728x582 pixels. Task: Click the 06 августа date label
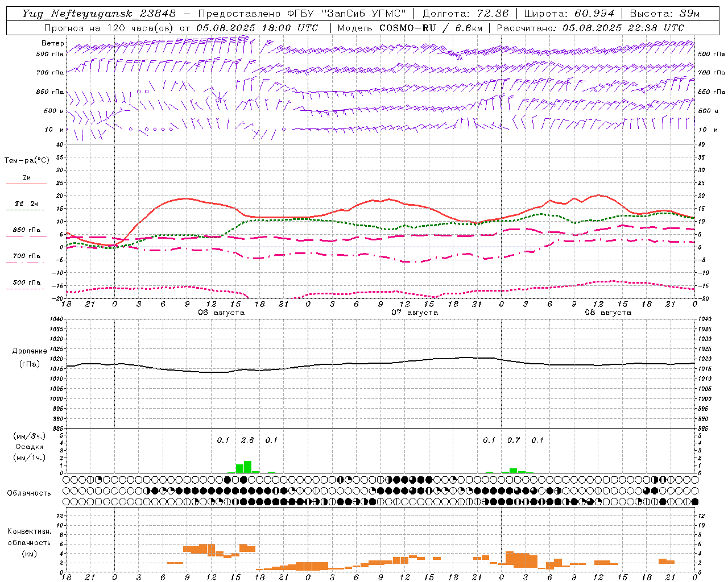(221, 313)
